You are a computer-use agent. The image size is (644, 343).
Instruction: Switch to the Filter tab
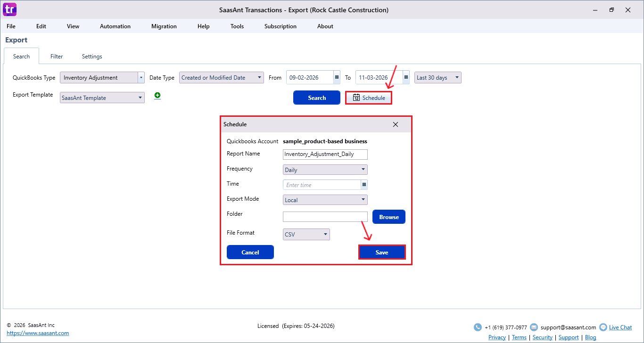57,57
